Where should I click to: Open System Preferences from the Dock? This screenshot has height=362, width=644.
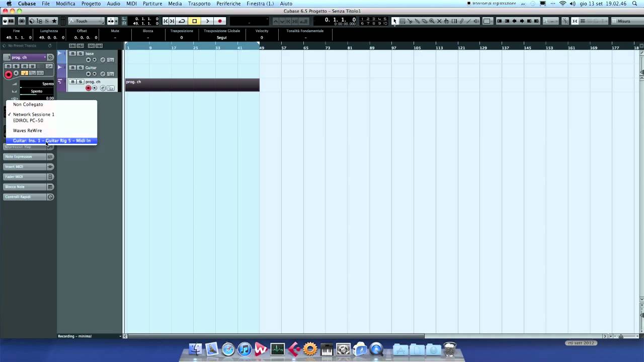[x=343, y=349]
